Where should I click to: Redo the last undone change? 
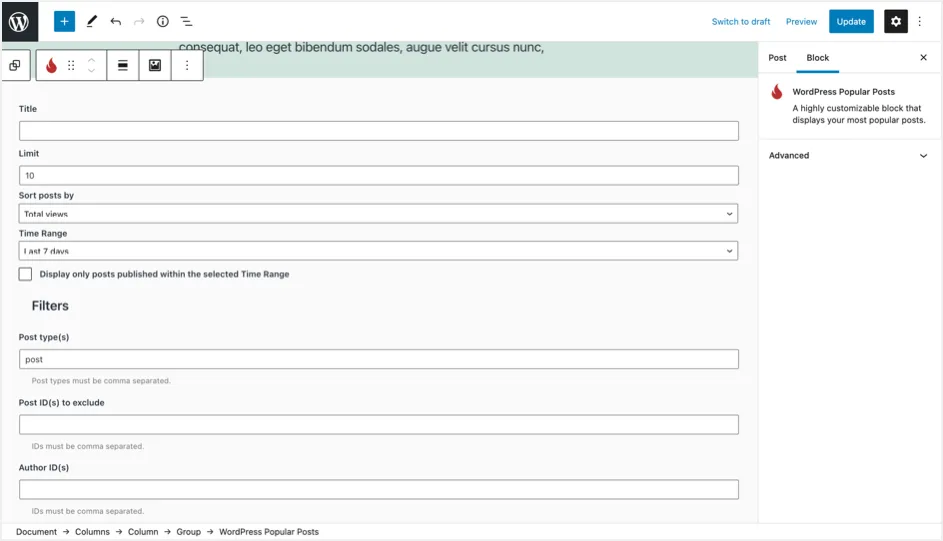point(139,22)
